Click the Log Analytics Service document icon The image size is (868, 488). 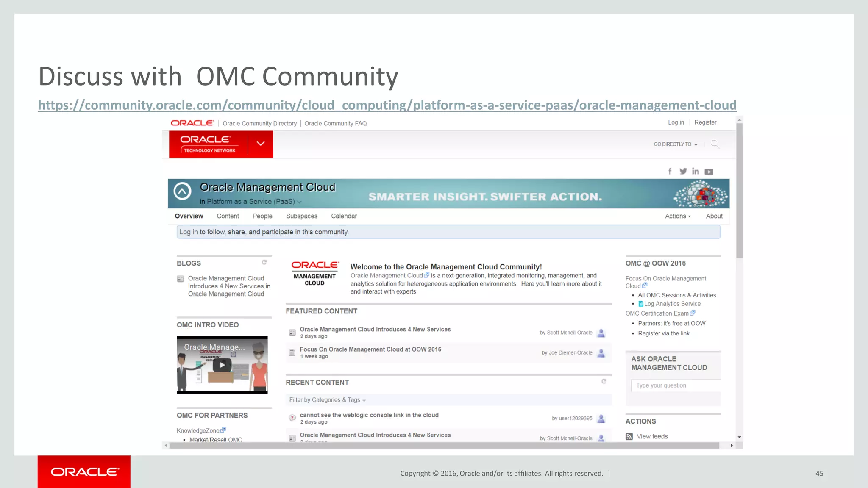point(641,304)
